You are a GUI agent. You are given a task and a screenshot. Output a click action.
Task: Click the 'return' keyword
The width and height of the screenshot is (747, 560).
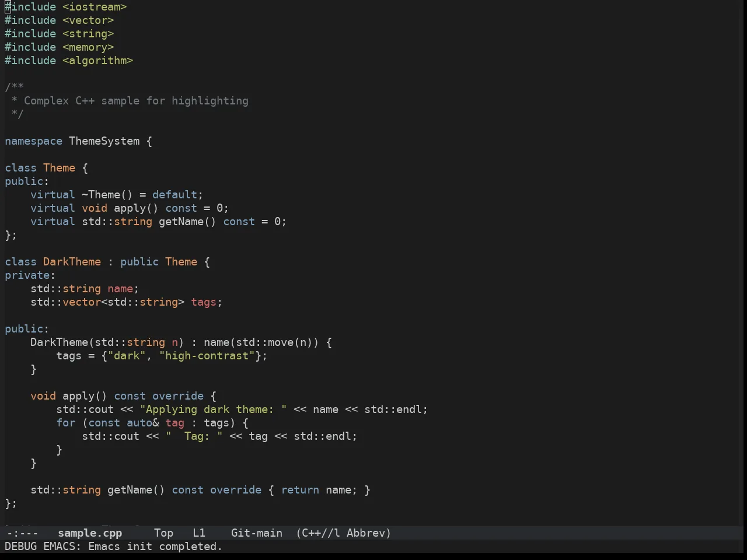point(300,490)
